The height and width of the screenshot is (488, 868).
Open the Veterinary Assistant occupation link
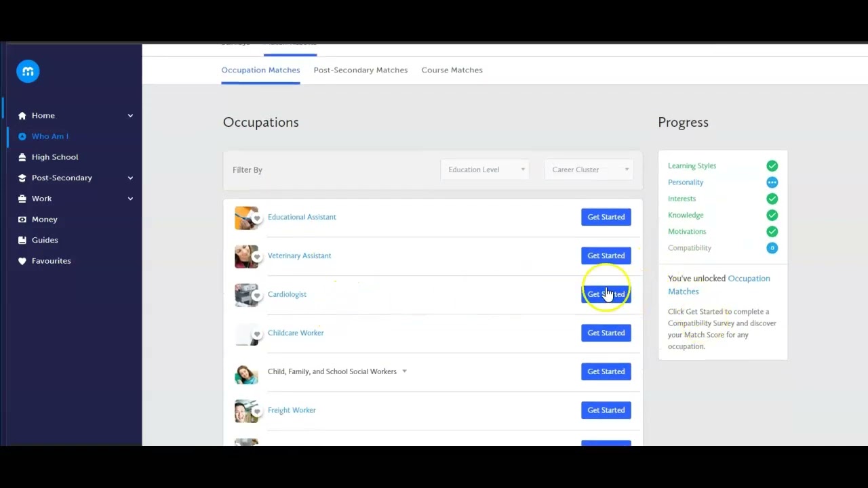coord(300,256)
